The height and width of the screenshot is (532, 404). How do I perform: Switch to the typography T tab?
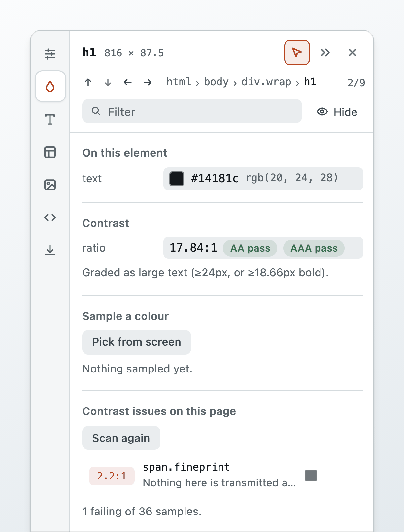(x=50, y=119)
